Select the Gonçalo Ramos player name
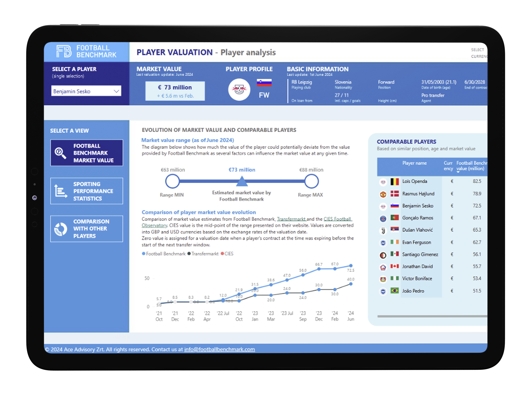The width and height of the screenshot is (532, 398). coord(418,218)
